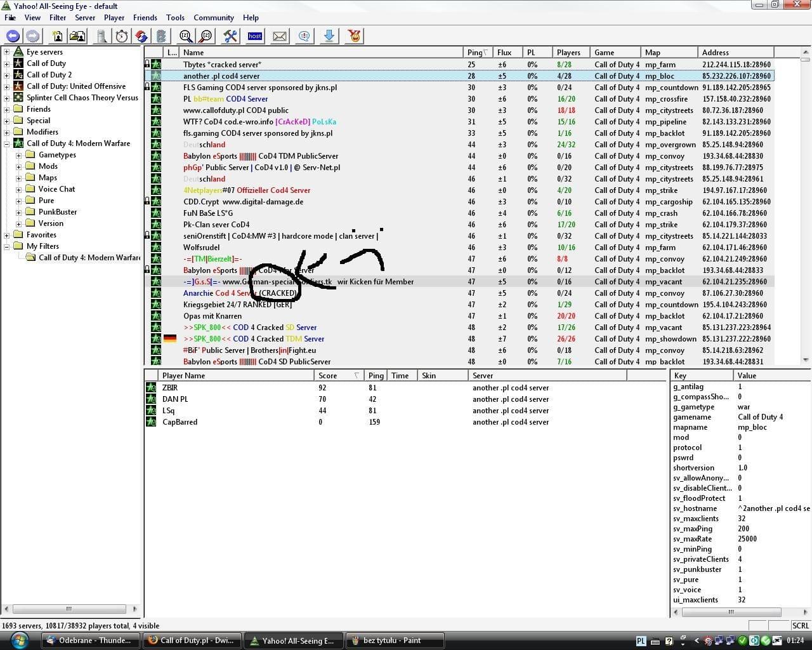812x650 pixels.
Task: Click the Windows Start orb
Action: 19,640
